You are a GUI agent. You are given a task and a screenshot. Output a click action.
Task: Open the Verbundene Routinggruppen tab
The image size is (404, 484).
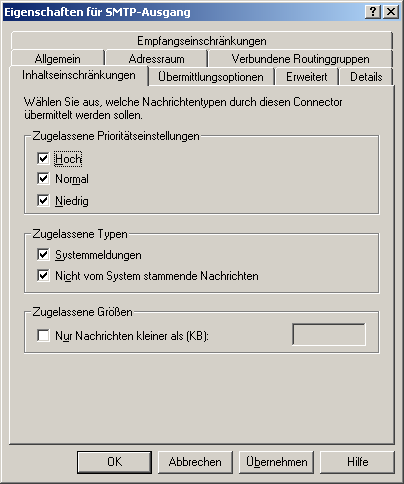coord(300,59)
